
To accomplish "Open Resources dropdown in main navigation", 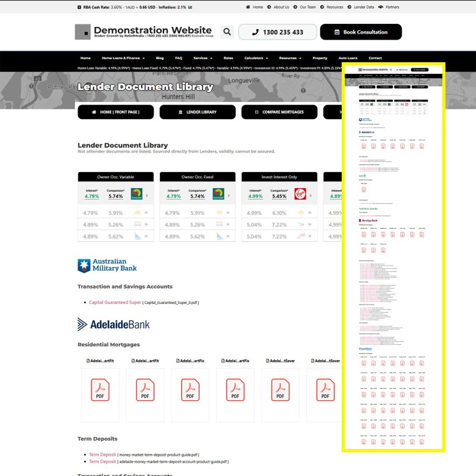I will point(290,58).
